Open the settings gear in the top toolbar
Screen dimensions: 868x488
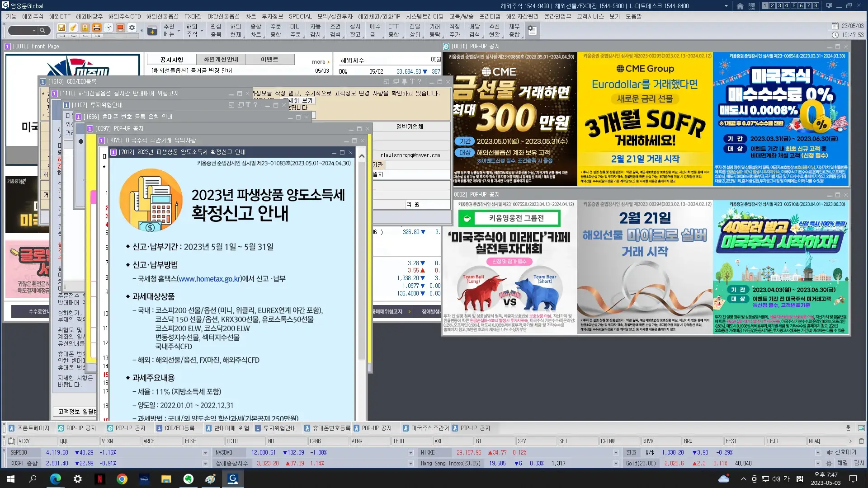click(132, 28)
